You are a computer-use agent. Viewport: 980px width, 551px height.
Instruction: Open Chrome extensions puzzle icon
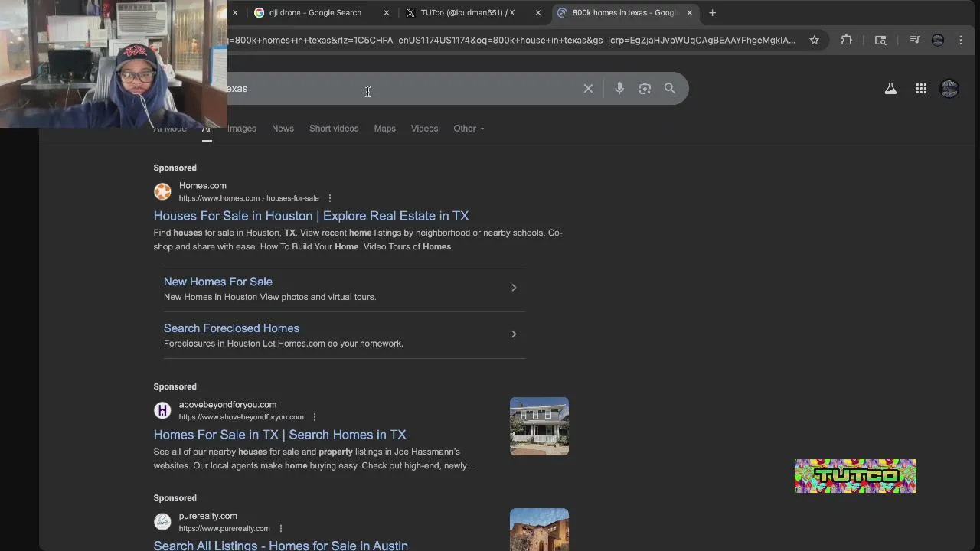(x=846, y=40)
